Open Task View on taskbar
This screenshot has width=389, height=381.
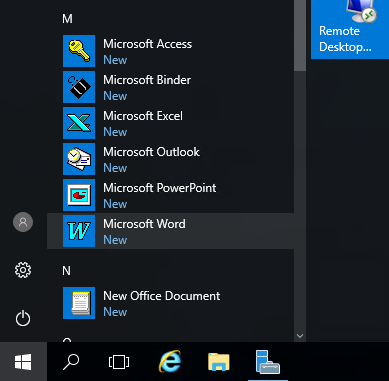click(119, 362)
